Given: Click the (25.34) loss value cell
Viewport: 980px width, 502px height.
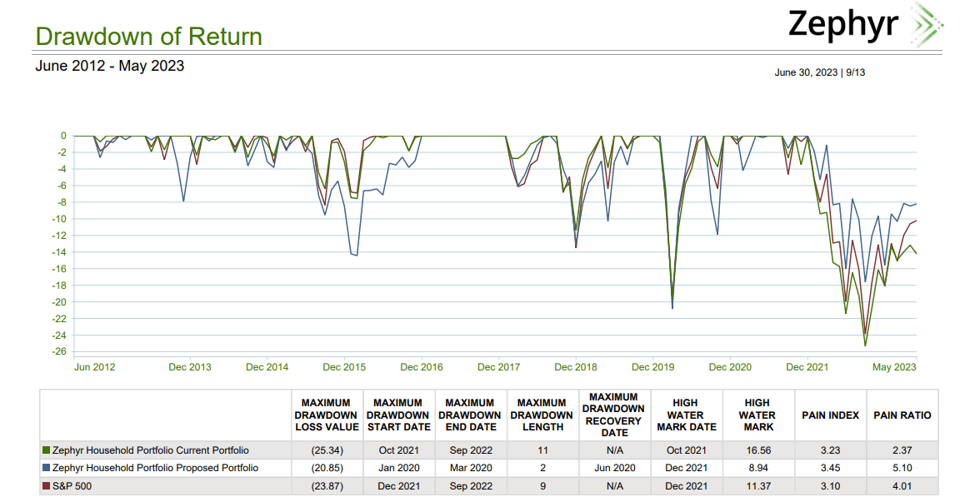Looking at the screenshot, I should click(327, 450).
